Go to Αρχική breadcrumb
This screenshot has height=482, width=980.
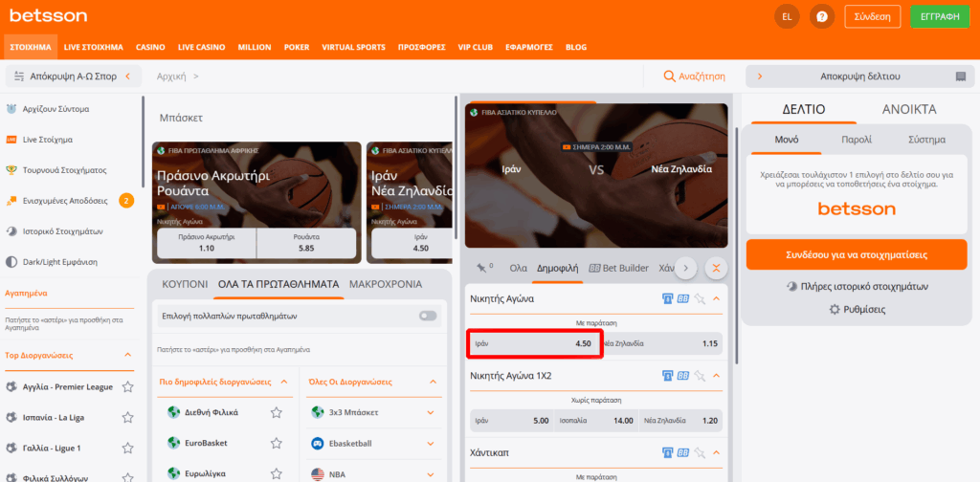tap(172, 77)
